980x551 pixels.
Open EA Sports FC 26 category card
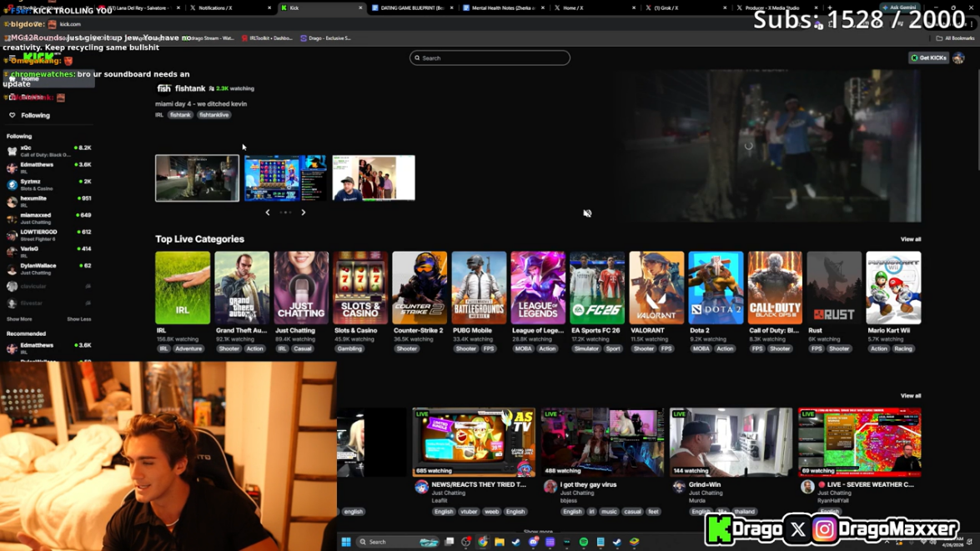[597, 288]
